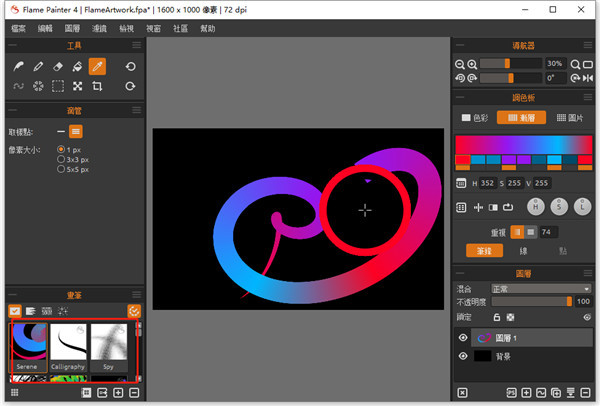Image resolution: width=600 pixels, height=406 pixels.
Task: Click the gradient color bar in palette
Action: (x=523, y=144)
